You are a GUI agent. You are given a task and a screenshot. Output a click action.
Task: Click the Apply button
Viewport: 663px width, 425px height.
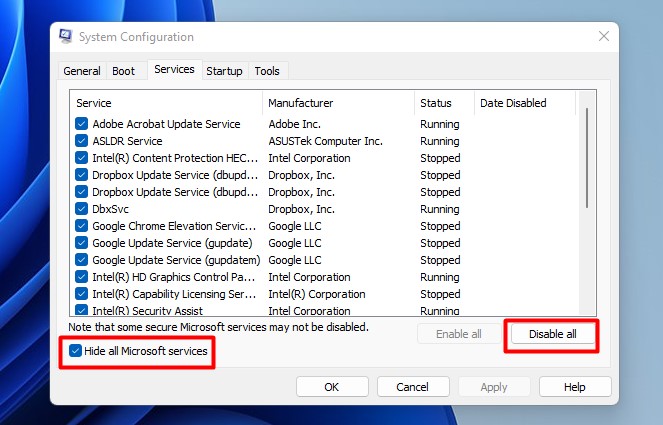point(494,387)
